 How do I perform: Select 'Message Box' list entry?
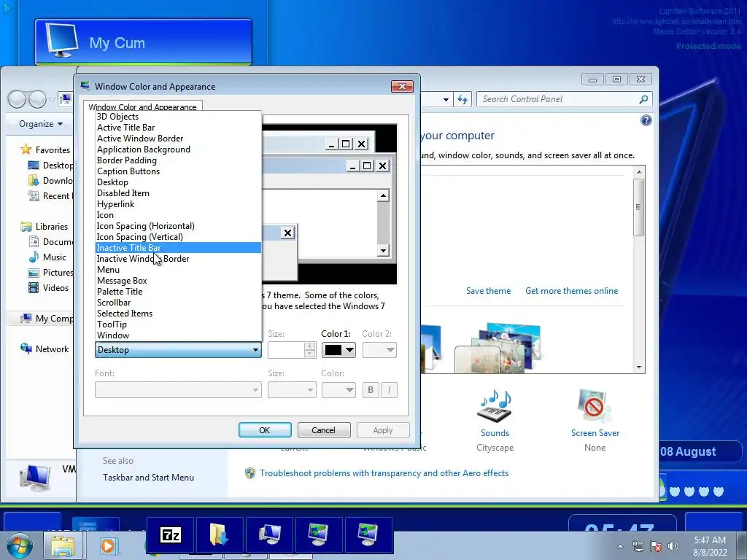click(x=179, y=281)
